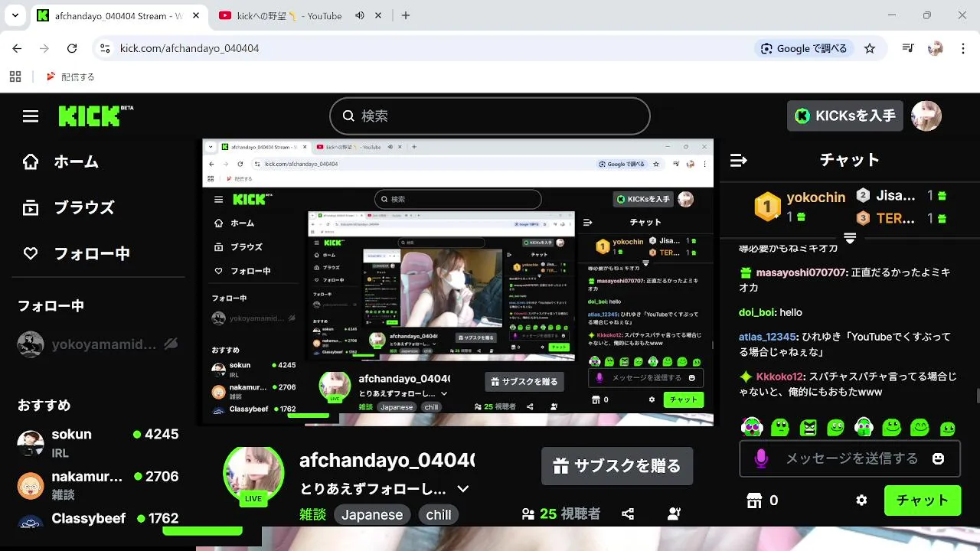This screenshot has width=980, height=551.
Task: Click Google で調べる lens button
Action: point(804,48)
